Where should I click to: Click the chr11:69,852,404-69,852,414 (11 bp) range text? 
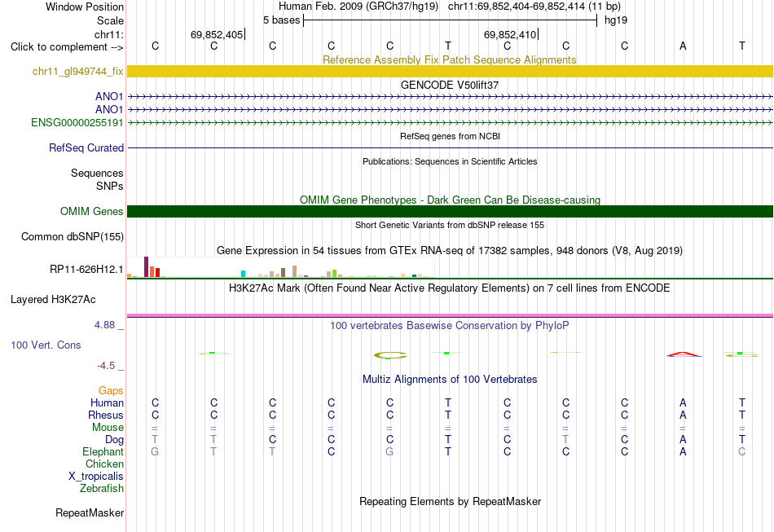click(534, 7)
